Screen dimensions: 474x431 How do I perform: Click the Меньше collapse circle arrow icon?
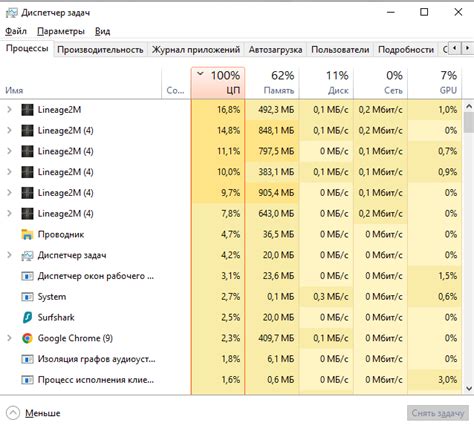(13, 413)
